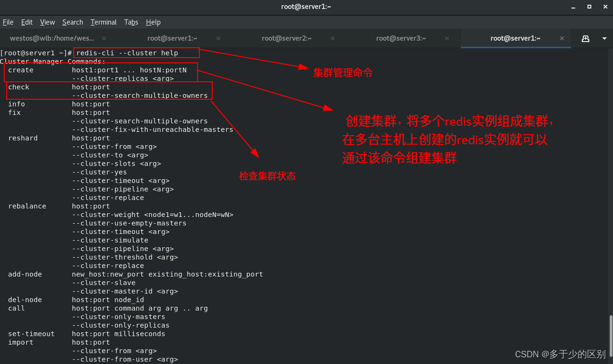The width and height of the screenshot is (613, 364).
Task: Click the 'import' command name
Action: pyautogui.click(x=21, y=342)
